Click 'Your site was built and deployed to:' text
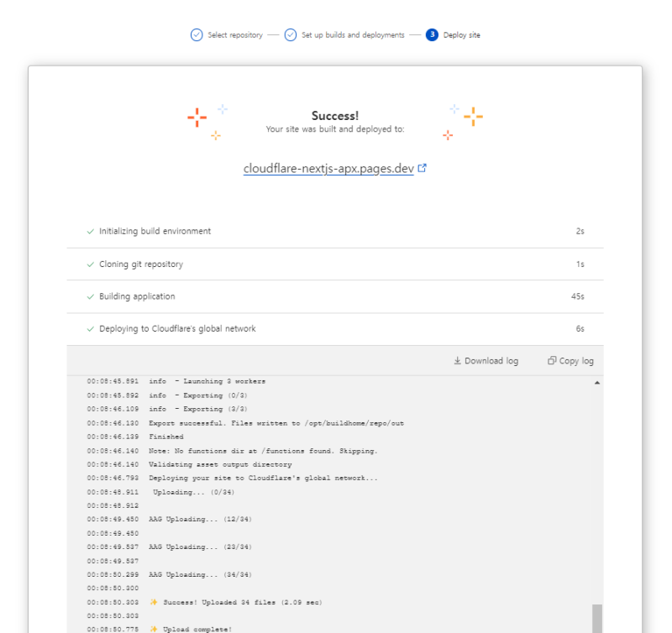 335,129
